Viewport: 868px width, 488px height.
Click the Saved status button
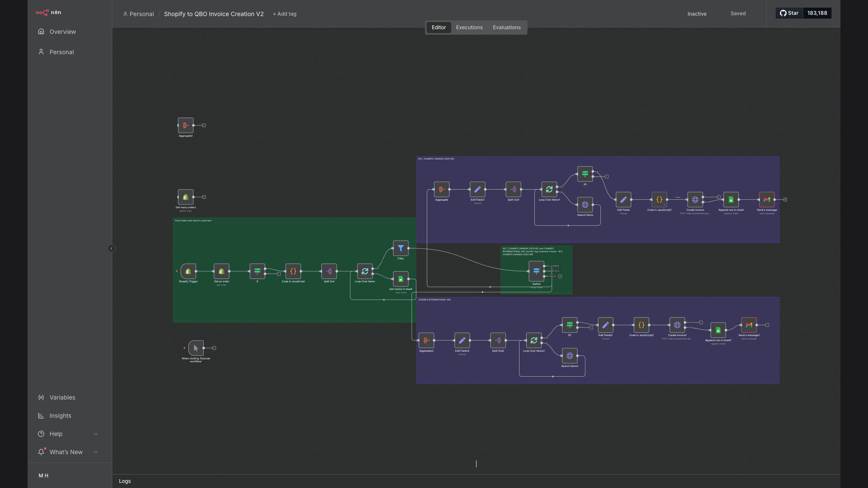738,14
